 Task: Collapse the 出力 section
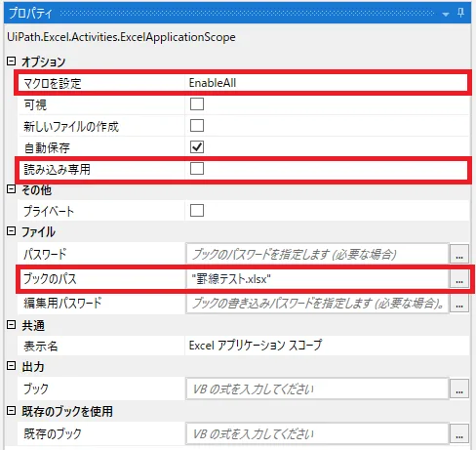pyautogui.click(x=12, y=366)
